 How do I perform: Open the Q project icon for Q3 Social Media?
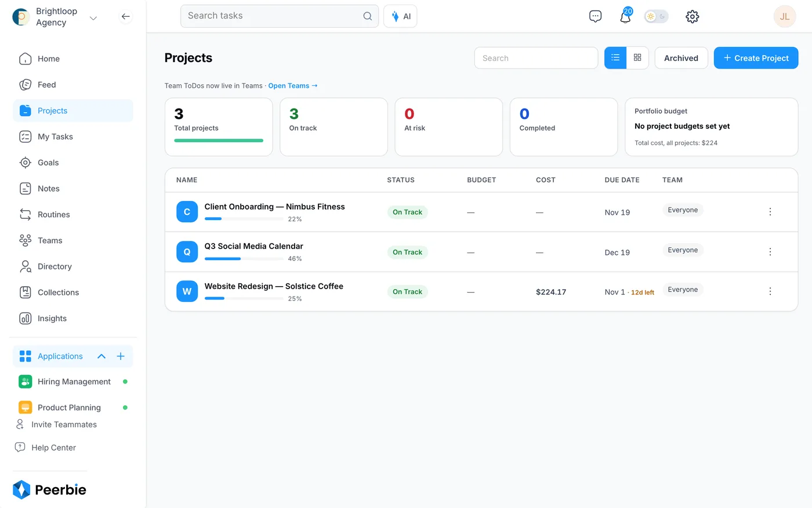click(187, 252)
